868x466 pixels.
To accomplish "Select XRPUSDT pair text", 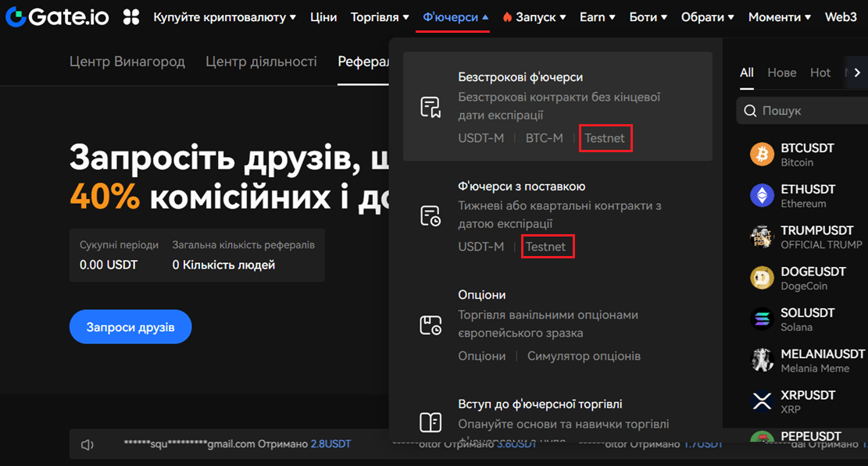I will [x=808, y=395].
